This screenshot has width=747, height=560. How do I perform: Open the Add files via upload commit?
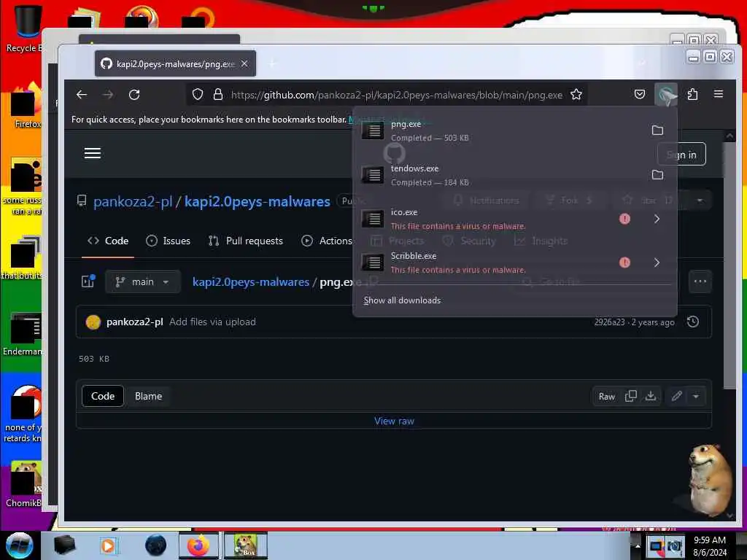point(212,322)
